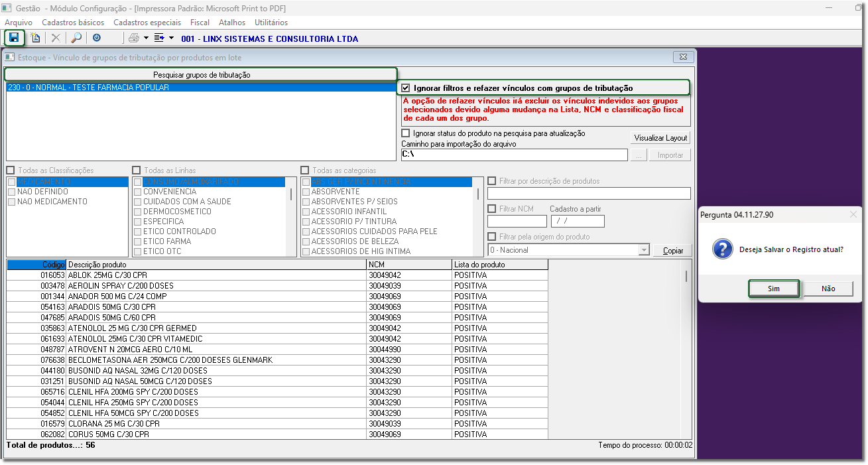Decline saving with the Não button
This screenshot has width=868, height=465.
(x=828, y=289)
